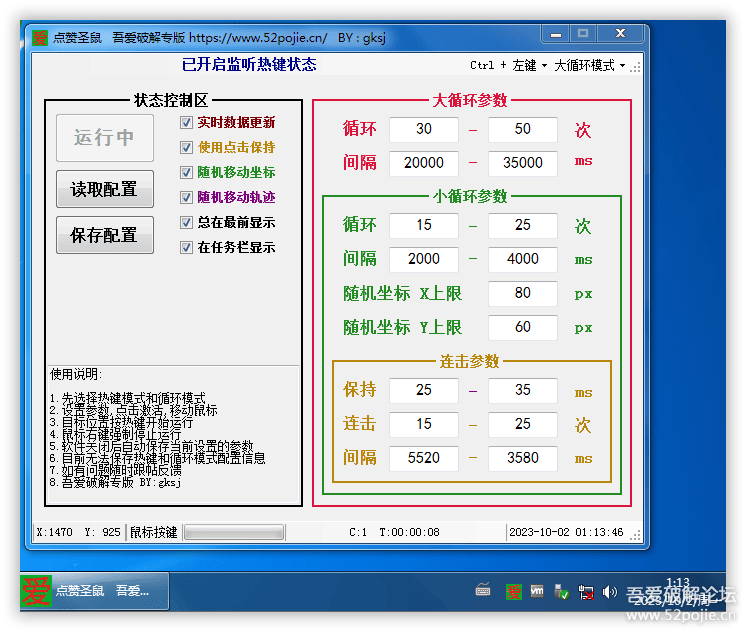746x632 pixels.
Task: Uncheck the 总在最前显示 option
Action: click(186, 222)
